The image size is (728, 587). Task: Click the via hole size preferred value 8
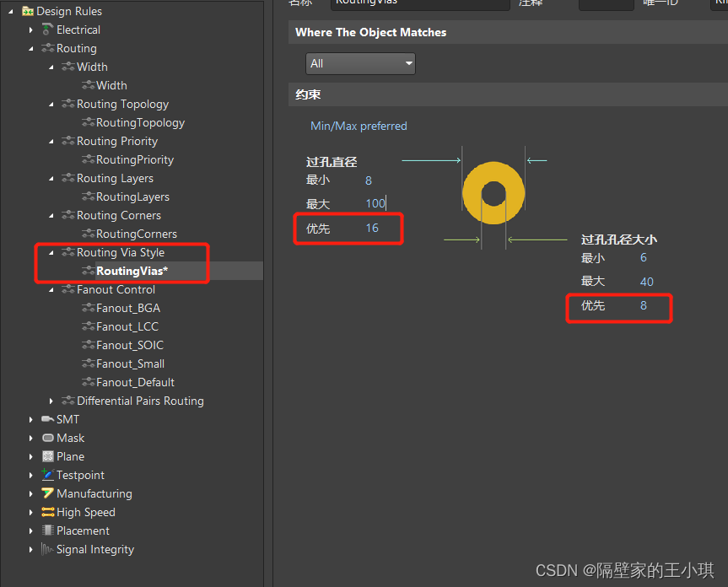[x=643, y=305]
